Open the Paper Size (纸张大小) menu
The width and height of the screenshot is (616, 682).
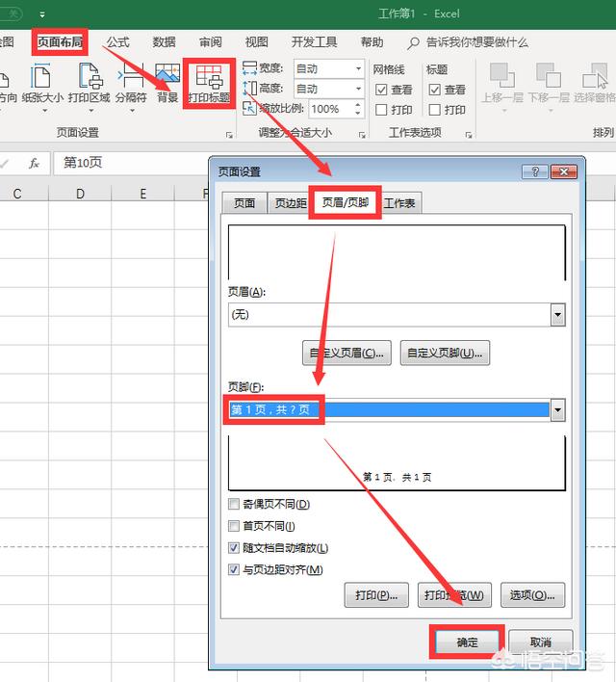[42, 87]
